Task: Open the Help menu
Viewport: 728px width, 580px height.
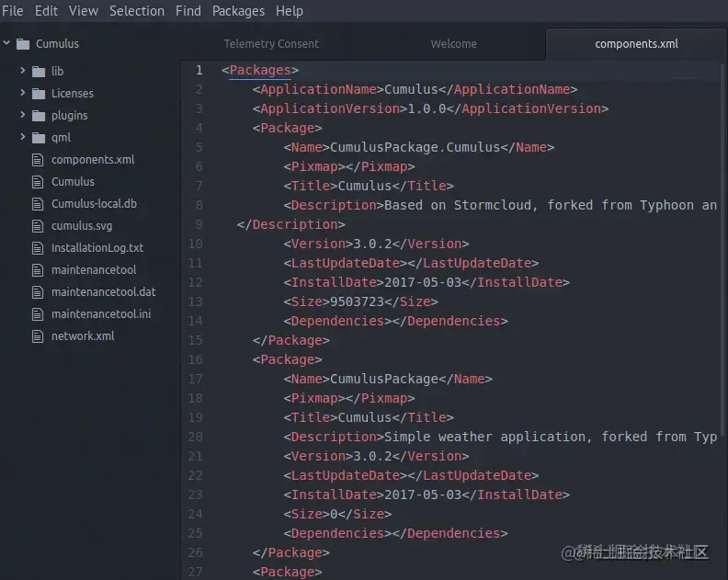Action: [x=290, y=11]
